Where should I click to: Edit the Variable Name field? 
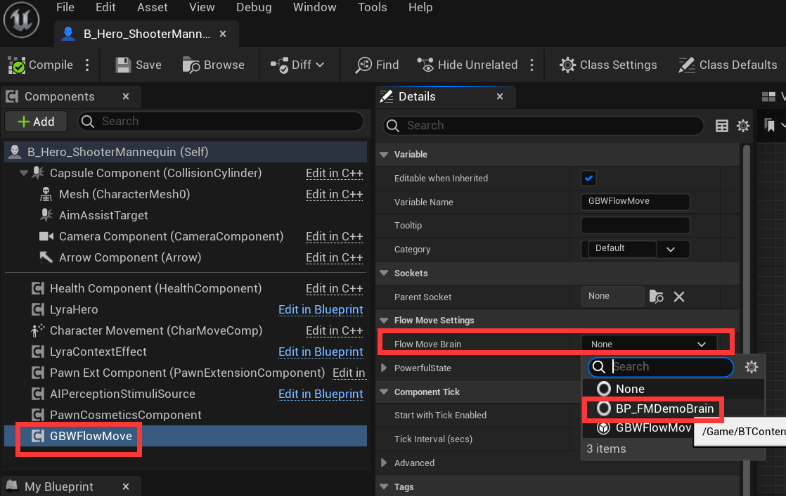(635, 202)
